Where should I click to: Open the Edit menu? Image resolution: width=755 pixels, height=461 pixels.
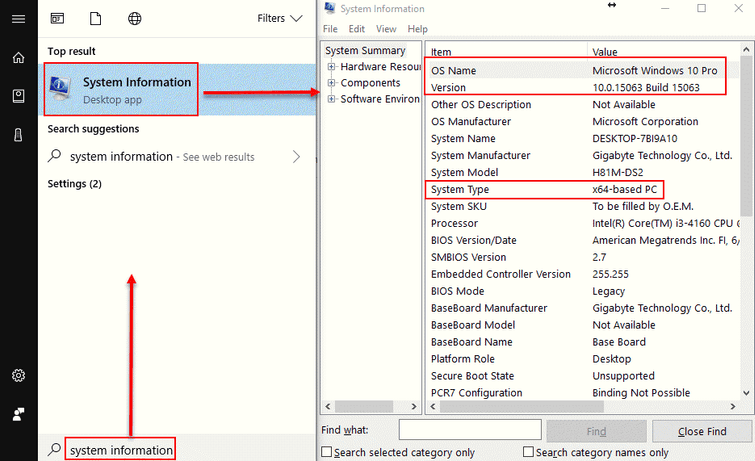tap(356, 29)
